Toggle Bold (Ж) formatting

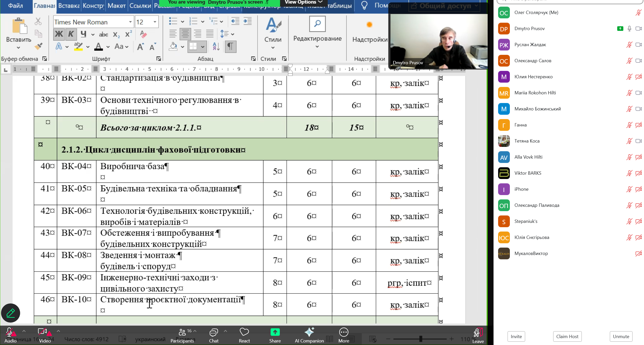pos(59,34)
